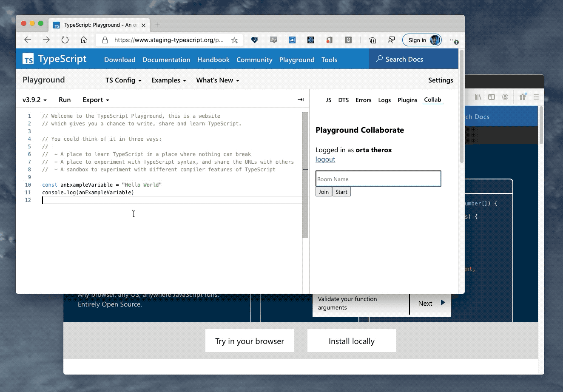Open the feedback person icon

391,40
